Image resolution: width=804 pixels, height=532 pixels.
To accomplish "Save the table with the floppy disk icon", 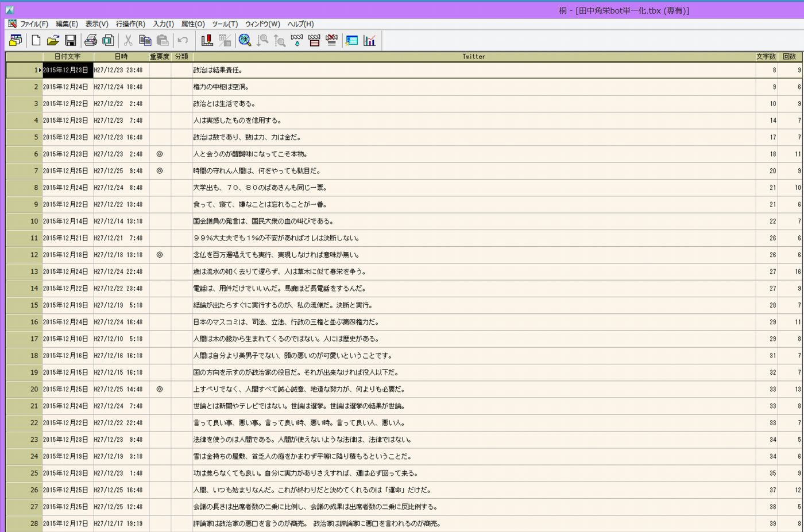I will (70, 40).
